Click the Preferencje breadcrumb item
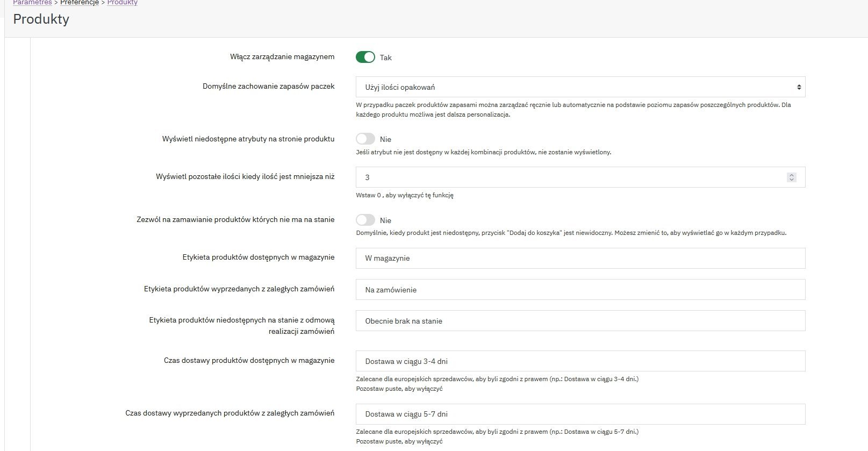868x451 pixels. pyautogui.click(x=80, y=3)
